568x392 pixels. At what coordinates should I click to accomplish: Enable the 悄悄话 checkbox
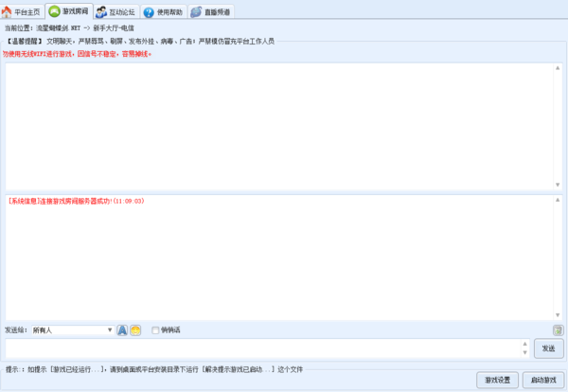155,330
